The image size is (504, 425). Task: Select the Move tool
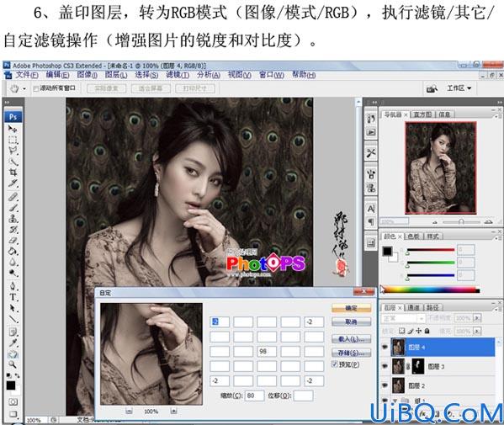[x=13, y=130]
